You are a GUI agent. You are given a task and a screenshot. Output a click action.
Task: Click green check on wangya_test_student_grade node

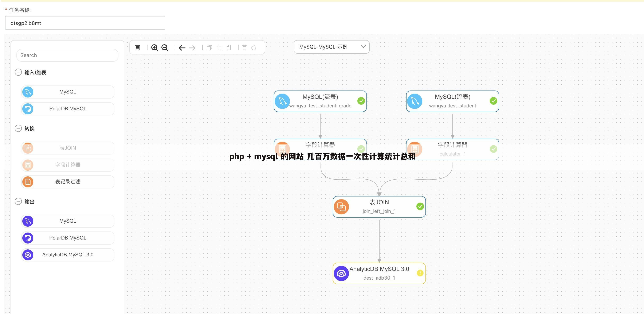[x=361, y=101]
